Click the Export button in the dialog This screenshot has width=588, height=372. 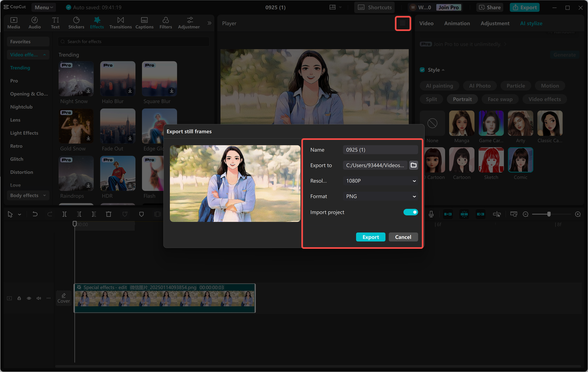coord(370,237)
